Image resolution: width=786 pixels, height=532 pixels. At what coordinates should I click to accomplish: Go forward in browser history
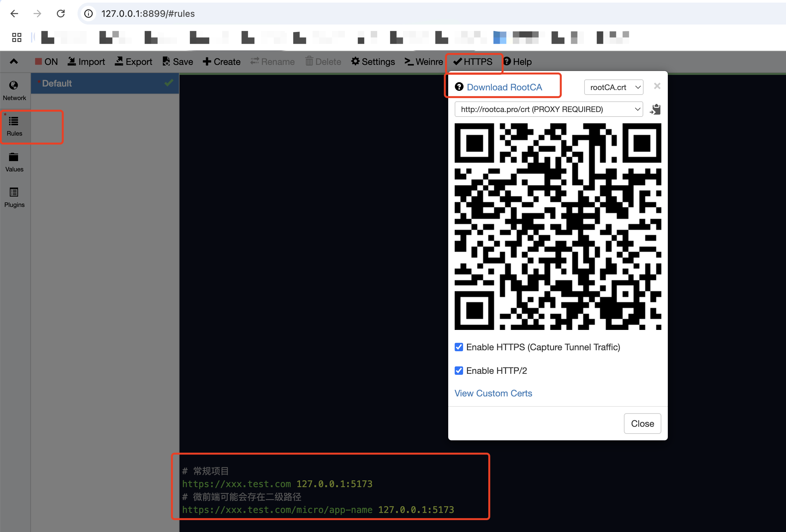[37, 14]
